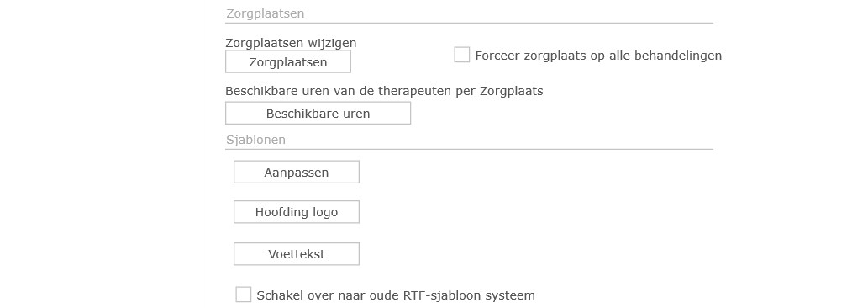Open Aanpassen under Sjablonen
868x308 pixels.
(x=296, y=173)
